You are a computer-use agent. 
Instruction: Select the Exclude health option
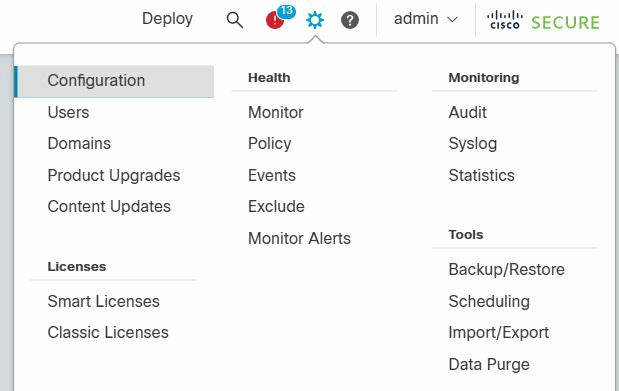pos(276,207)
